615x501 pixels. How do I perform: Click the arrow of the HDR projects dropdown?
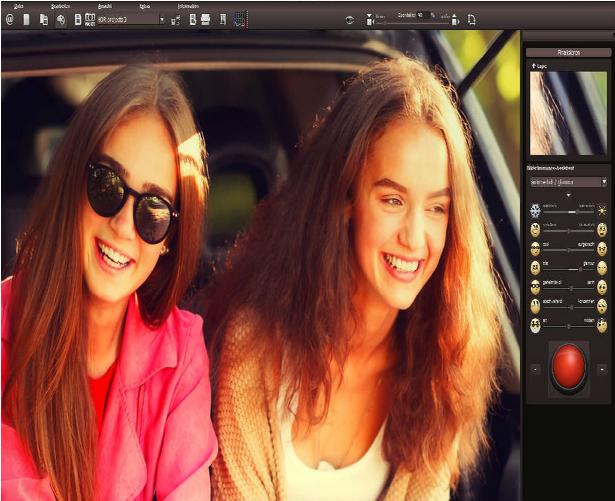(162, 19)
